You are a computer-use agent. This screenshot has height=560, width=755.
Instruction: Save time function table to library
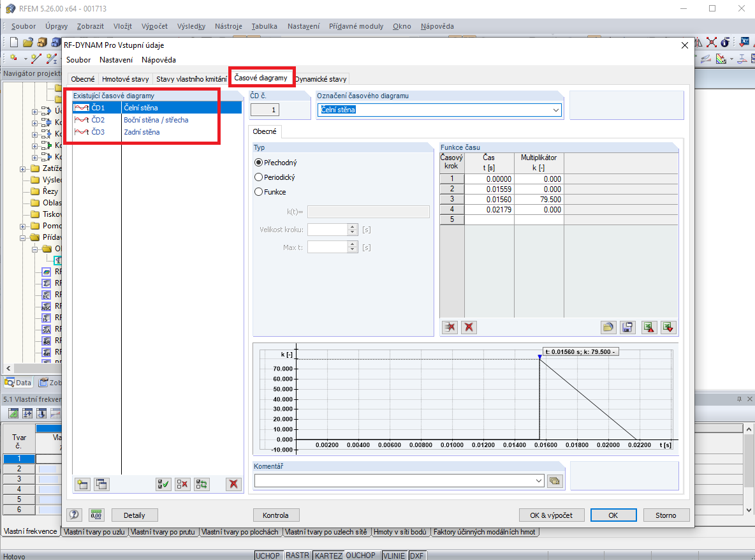[x=627, y=327]
